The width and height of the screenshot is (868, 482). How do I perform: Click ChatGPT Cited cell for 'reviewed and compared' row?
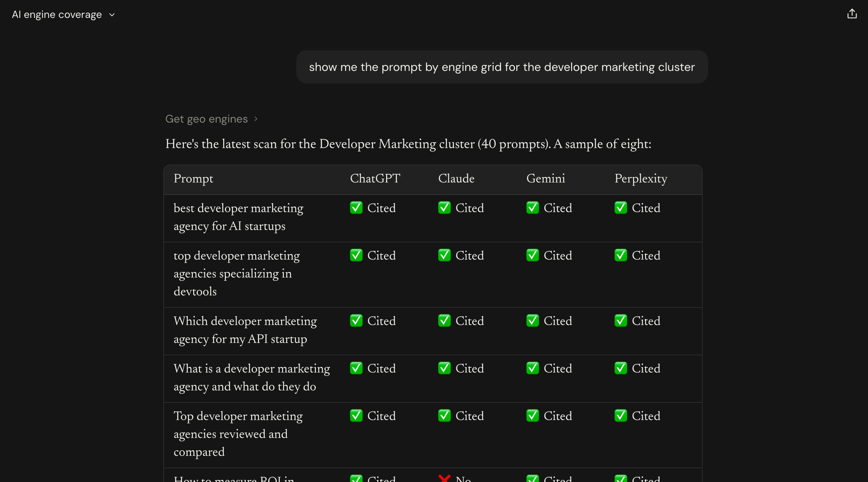click(373, 416)
